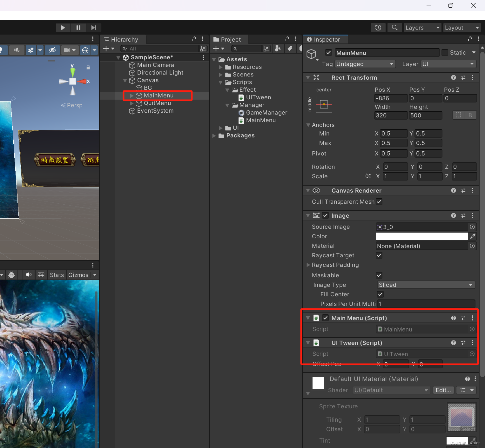Screen dimensions: 485x448
Task: Expand the Scenes folder in Project
Action: coord(221,75)
